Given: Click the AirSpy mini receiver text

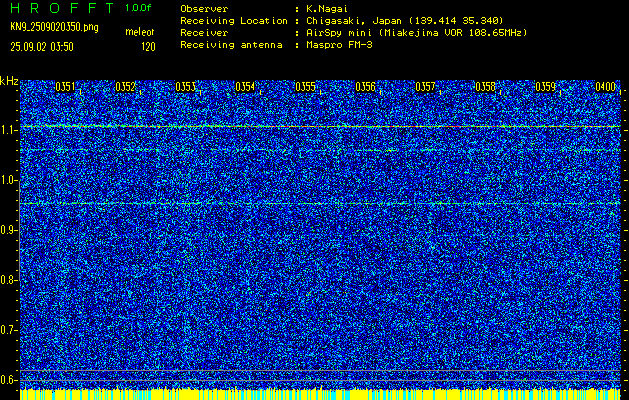Looking at the screenshot, I should point(416,33).
